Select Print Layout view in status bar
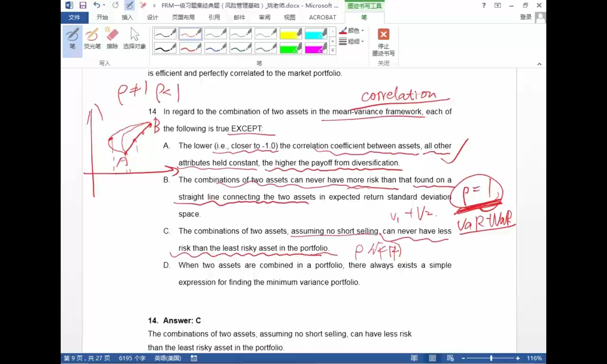This screenshot has width=607, height=364. [432, 358]
